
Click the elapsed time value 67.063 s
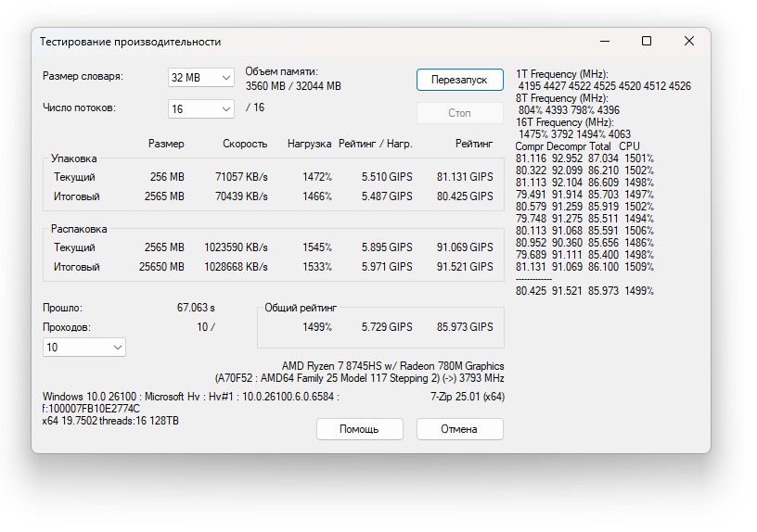(196, 308)
